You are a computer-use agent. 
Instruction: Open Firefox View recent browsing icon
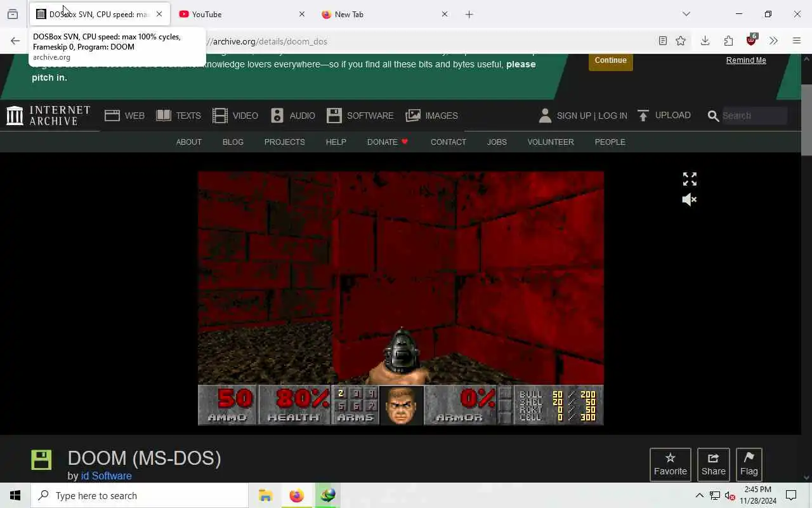[x=13, y=14]
